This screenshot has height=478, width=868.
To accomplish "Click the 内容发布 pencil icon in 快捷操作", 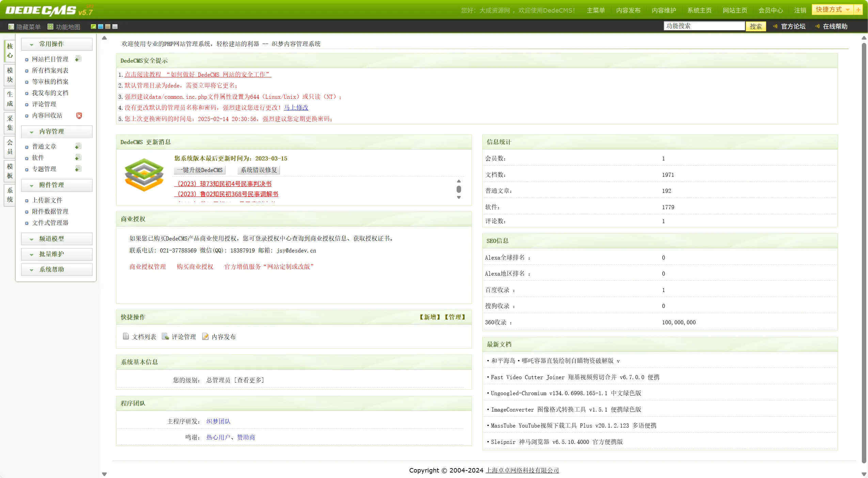I will point(205,337).
